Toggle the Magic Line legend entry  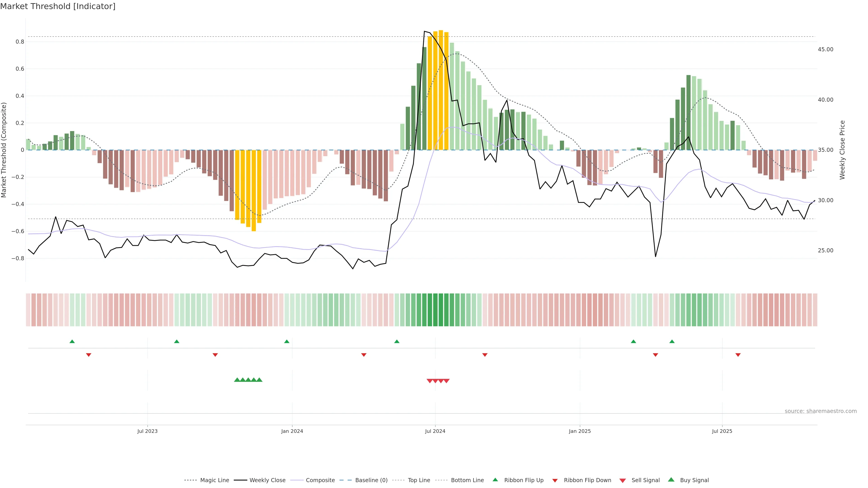pyautogui.click(x=214, y=480)
